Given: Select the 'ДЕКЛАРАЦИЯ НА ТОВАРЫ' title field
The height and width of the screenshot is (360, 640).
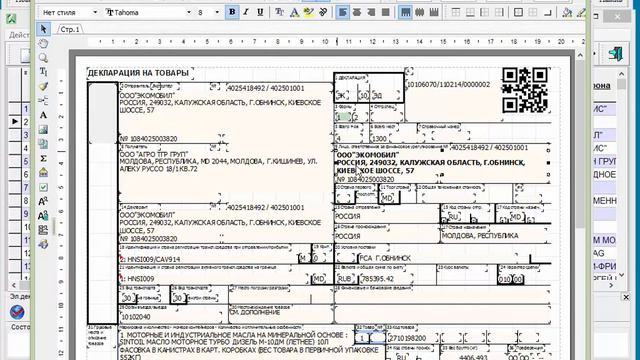Looking at the screenshot, I should click(x=139, y=73).
